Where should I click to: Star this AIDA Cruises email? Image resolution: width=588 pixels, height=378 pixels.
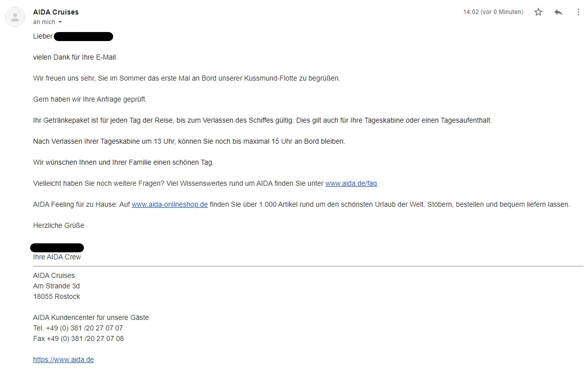tap(538, 12)
